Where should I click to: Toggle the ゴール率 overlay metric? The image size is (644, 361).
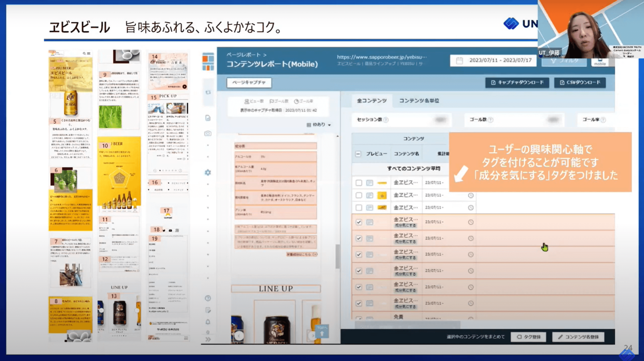(304, 101)
